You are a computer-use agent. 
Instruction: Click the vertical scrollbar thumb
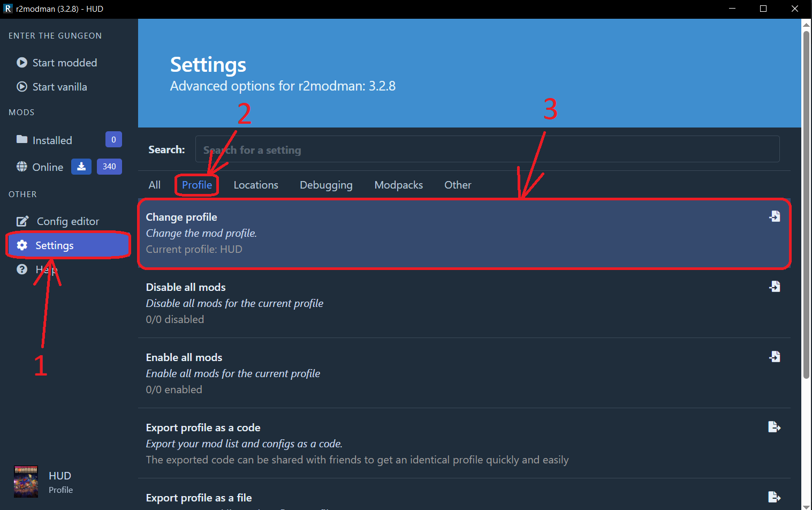click(806, 205)
